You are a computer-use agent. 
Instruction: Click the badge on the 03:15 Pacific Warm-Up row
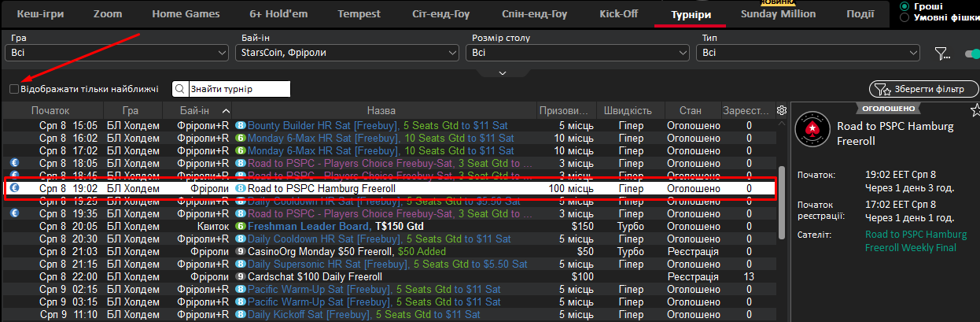(x=241, y=302)
